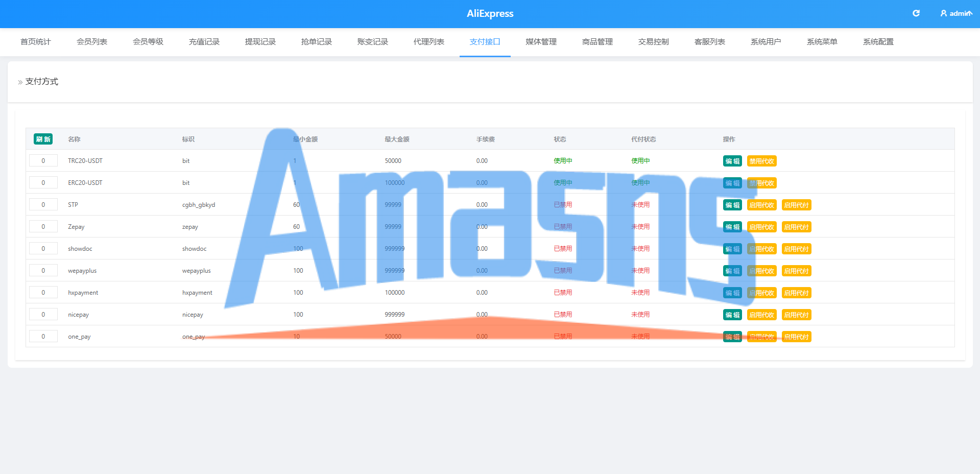Focus the sort input for TRC20-USDT

(x=43, y=161)
